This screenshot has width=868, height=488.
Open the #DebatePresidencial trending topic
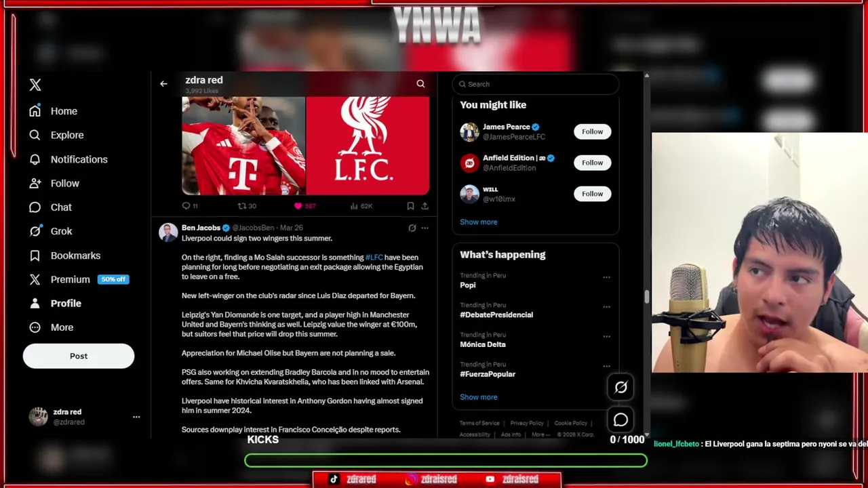pyautogui.click(x=496, y=314)
